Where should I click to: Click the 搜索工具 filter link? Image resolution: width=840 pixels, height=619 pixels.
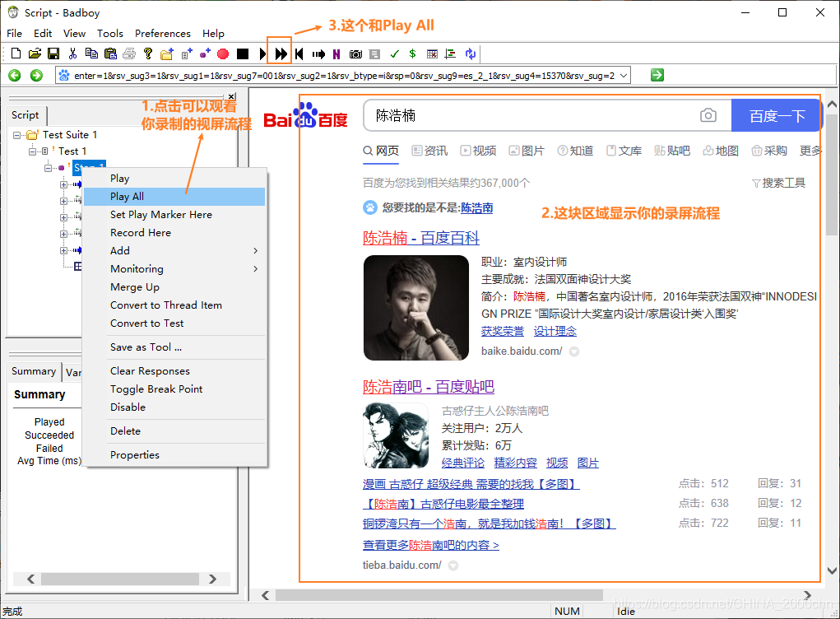[x=779, y=184]
